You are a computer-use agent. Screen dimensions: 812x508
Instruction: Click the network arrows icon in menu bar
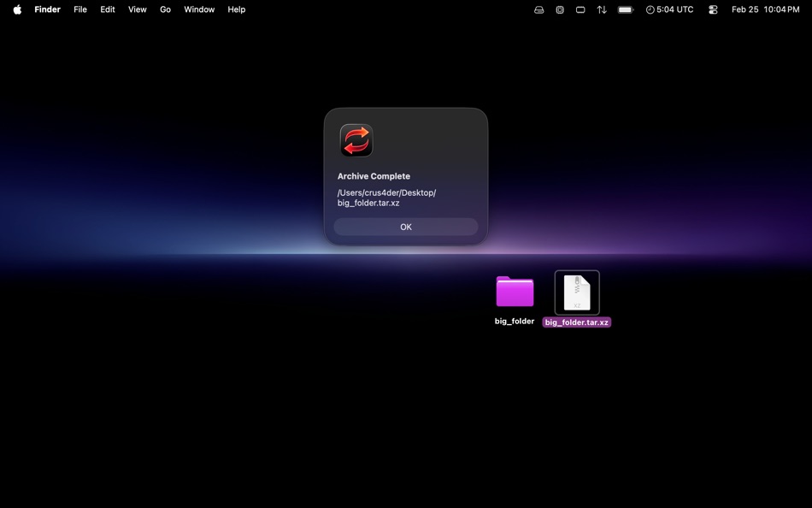[x=601, y=9]
